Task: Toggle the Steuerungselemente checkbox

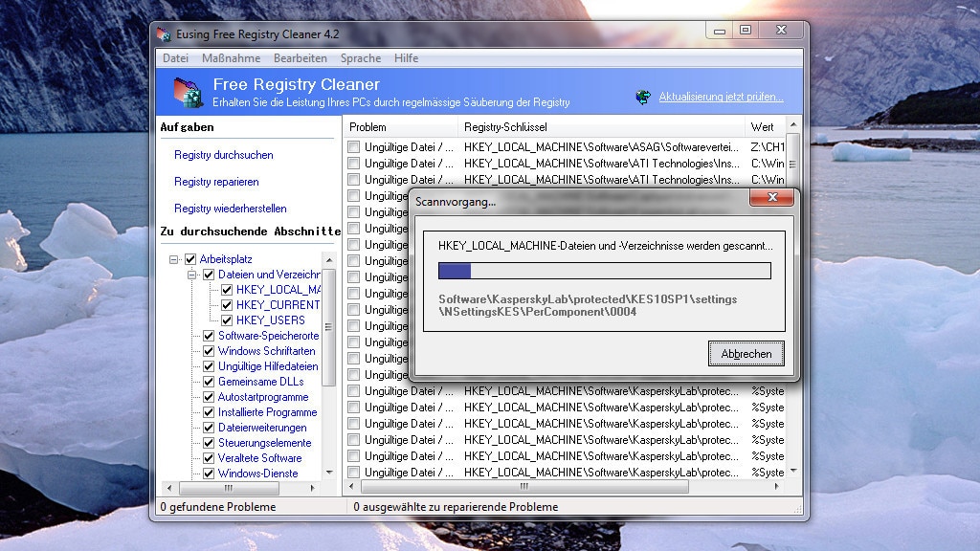Action: [209, 443]
